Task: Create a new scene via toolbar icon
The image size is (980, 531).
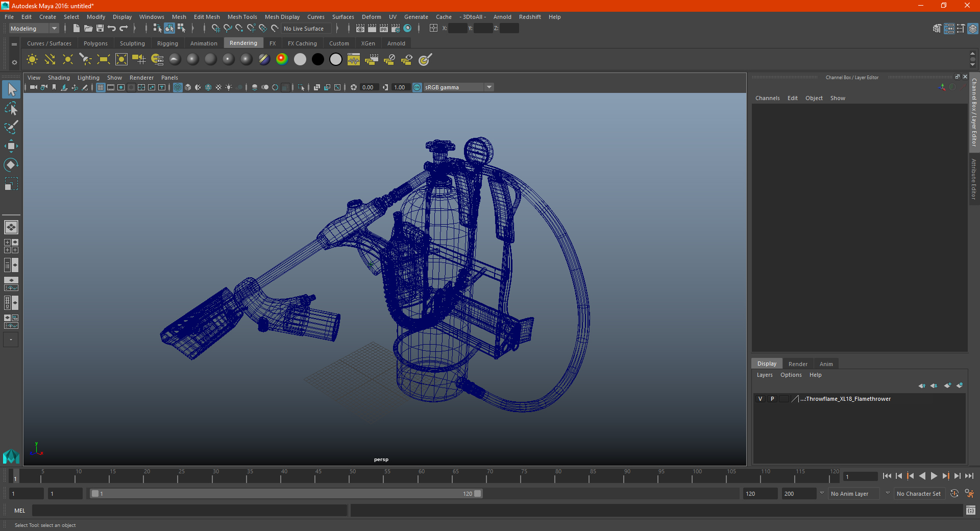Action: click(x=76, y=29)
